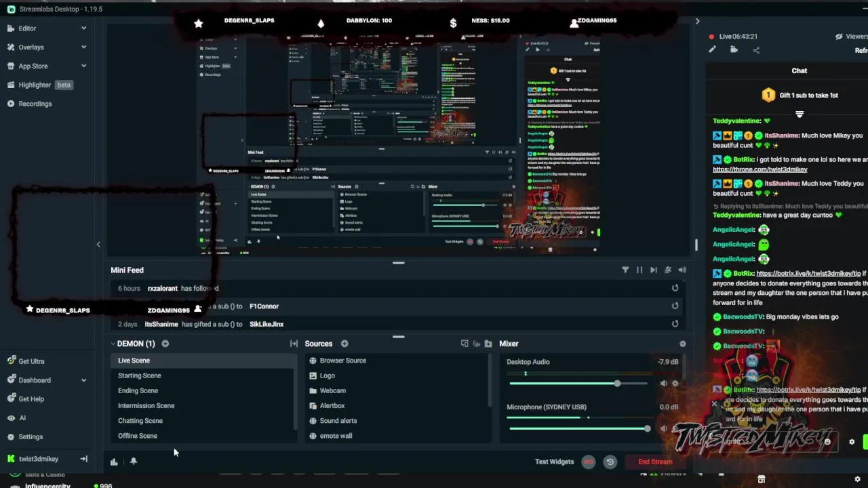Click the logout arrow beside twist3dmikey
Image resolution: width=868 pixels, height=488 pixels.
tap(83, 459)
